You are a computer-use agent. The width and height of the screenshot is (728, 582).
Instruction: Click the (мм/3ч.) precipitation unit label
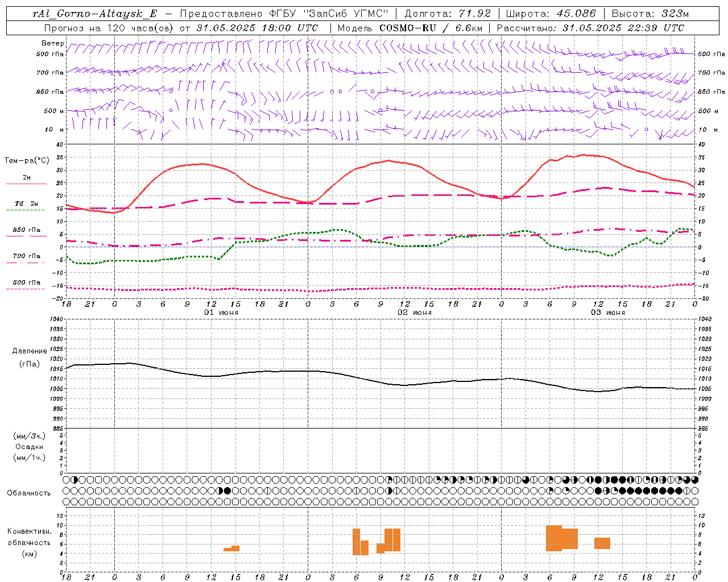pos(30,436)
